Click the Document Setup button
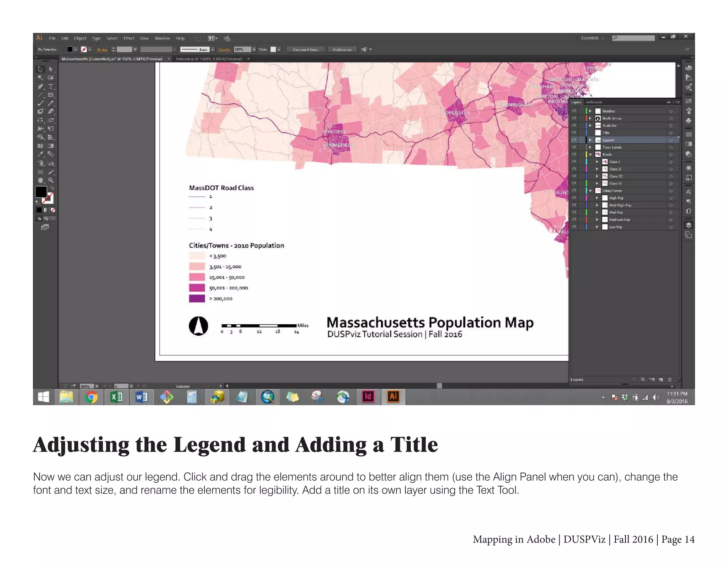The width and height of the screenshot is (728, 562). click(x=305, y=49)
